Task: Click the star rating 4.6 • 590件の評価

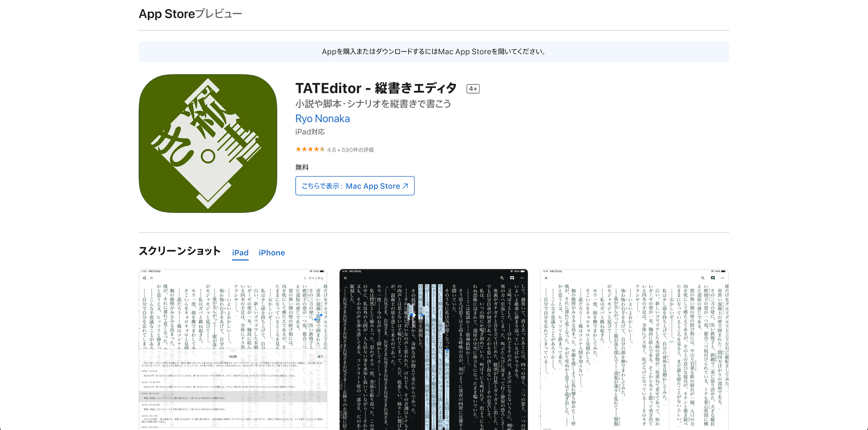Action: (x=335, y=149)
